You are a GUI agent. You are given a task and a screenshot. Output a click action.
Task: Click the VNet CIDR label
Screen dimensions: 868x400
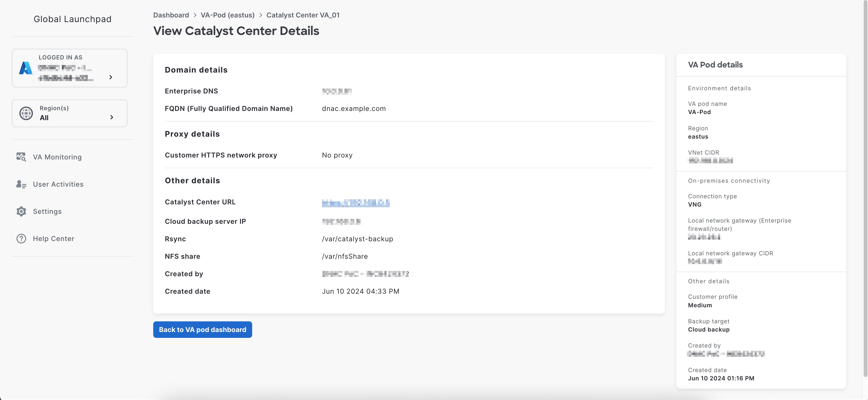point(703,153)
